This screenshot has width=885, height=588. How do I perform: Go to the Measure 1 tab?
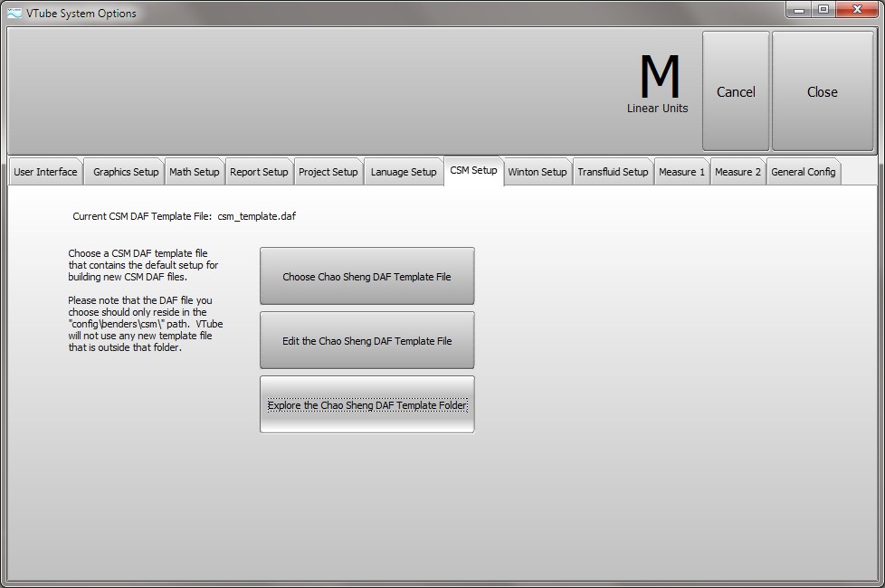pyautogui.click(x=681, y=172)
